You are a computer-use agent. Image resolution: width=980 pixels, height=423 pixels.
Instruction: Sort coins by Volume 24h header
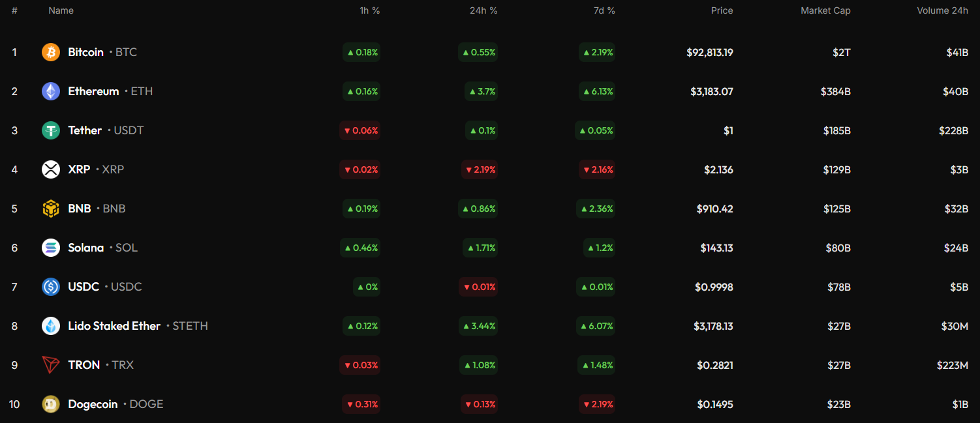[x=942, y=10]
